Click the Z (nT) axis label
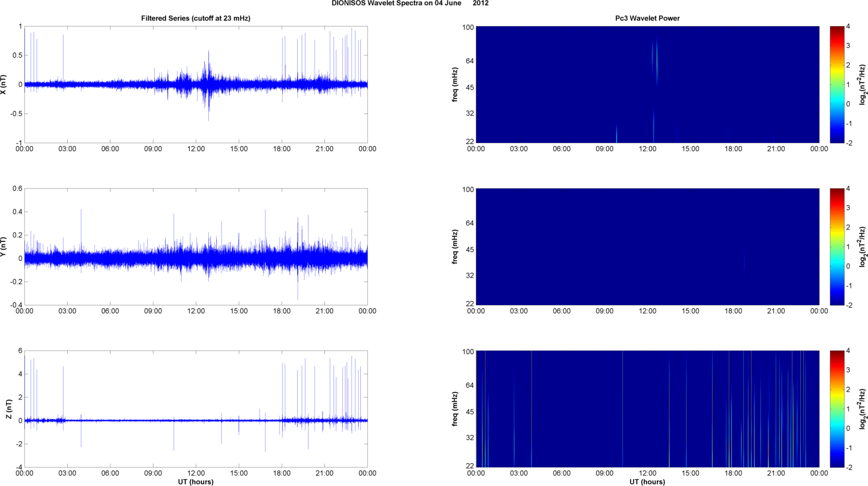The image size is (868, 486). (9, 409)
